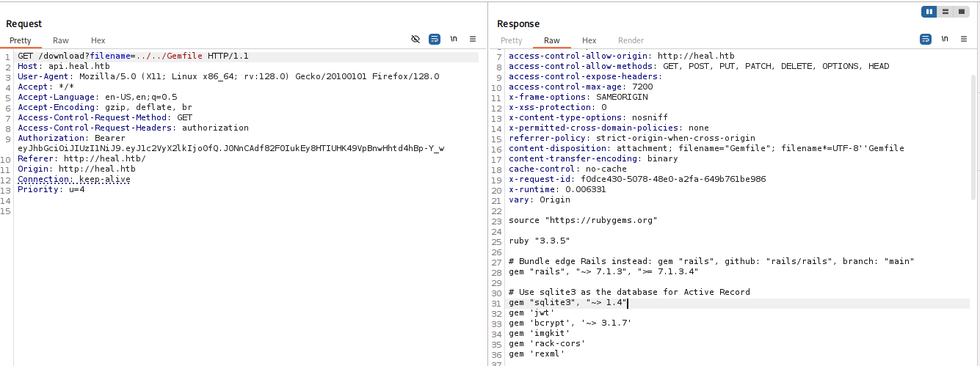Click the Connection: keep-alive header
Viewport: 980px width, 366px height.
click(x=74, y=179)
